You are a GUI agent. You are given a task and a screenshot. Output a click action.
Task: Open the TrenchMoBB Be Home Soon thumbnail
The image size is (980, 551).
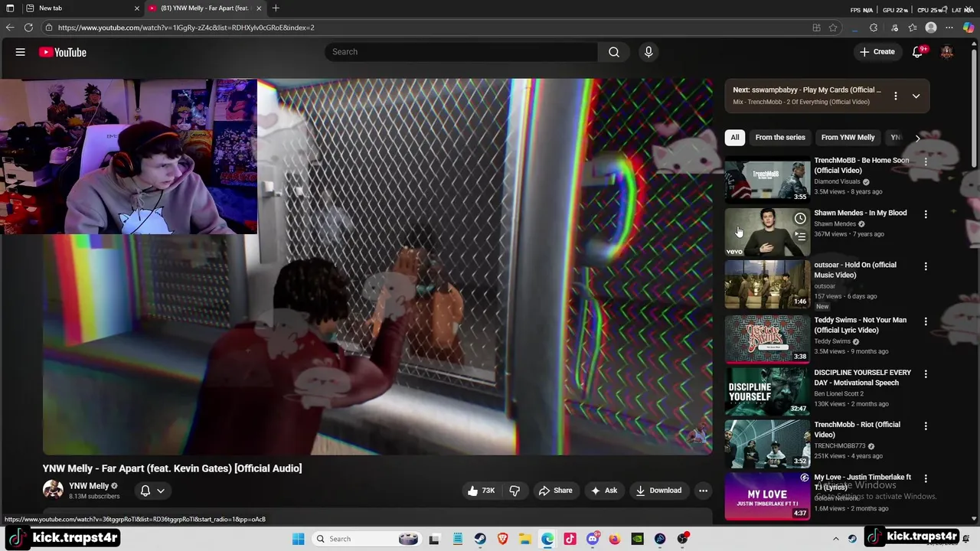767,180
